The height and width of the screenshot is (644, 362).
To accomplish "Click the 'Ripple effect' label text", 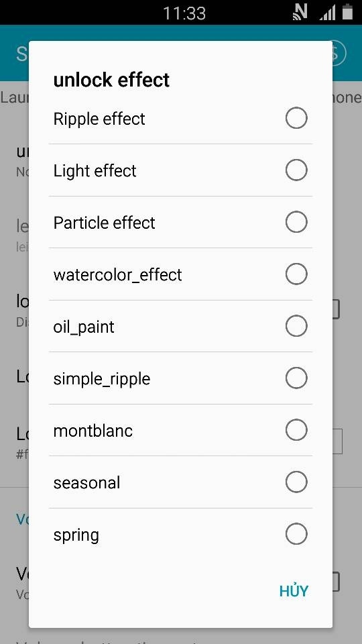I will (99, 119).
